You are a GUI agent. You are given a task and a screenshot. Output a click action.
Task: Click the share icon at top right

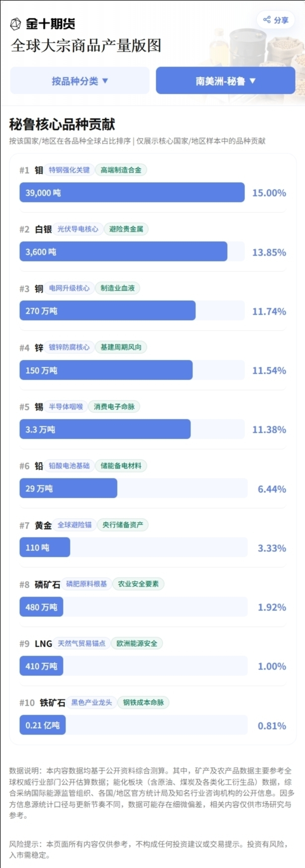267,20
